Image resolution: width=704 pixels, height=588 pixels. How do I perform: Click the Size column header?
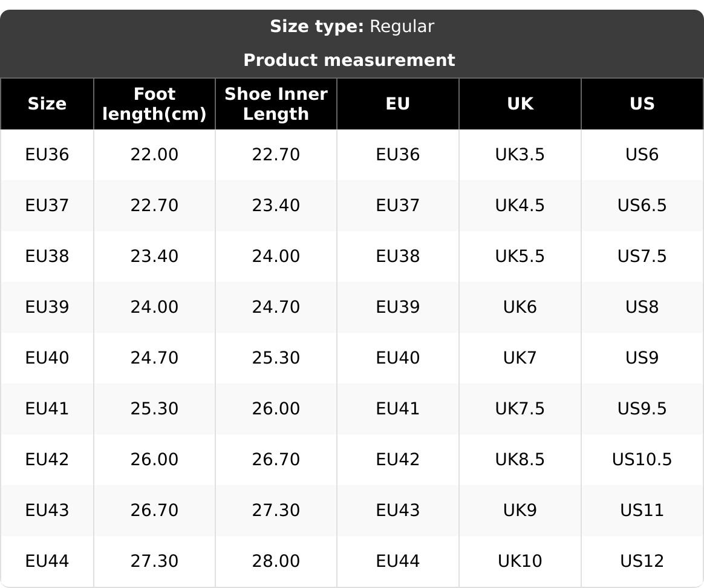(47, 104)
